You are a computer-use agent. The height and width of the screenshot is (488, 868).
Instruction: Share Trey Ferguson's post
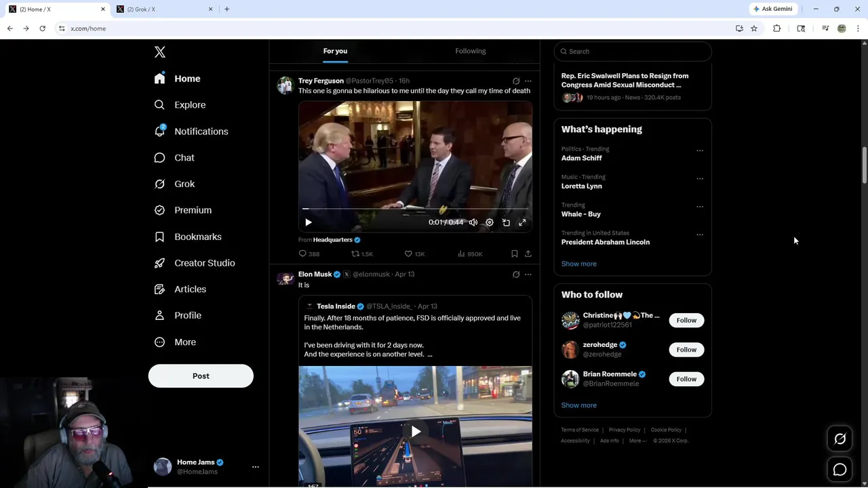528,254
